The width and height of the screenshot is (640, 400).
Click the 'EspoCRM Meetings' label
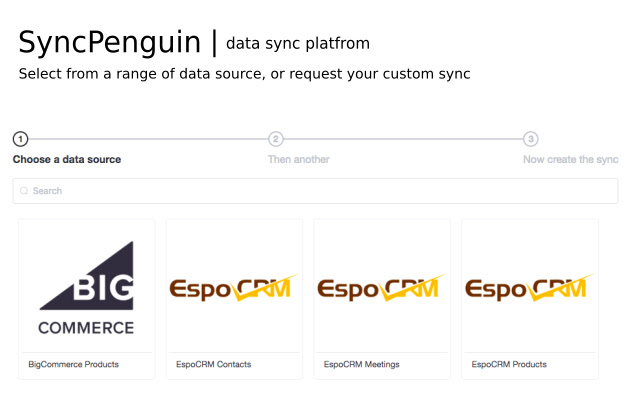click(x=362, y=364)
